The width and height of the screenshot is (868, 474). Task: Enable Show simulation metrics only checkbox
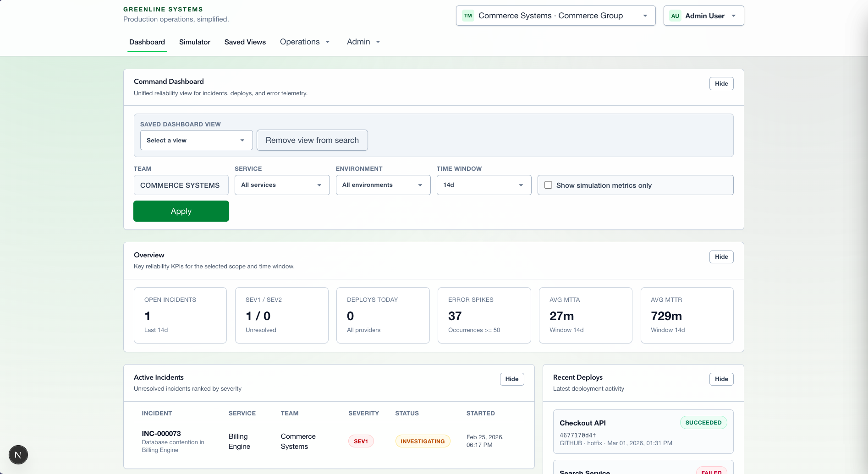tap(548, 185)
